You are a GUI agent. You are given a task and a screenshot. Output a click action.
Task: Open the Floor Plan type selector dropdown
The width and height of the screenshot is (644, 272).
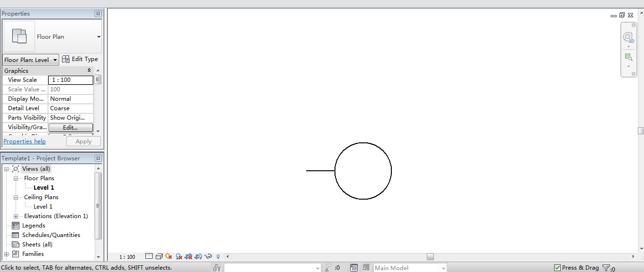coord(99,37)
